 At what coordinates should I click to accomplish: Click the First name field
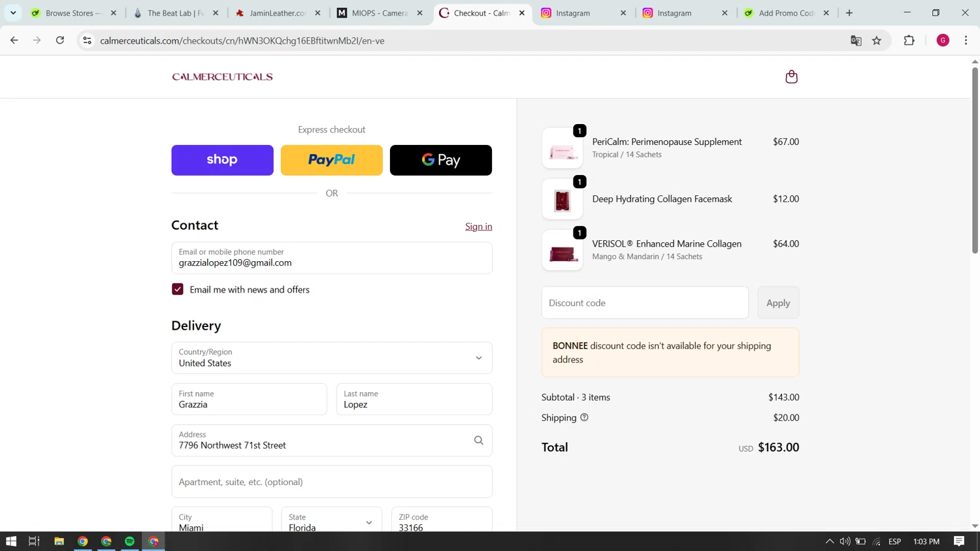[249, 399]
